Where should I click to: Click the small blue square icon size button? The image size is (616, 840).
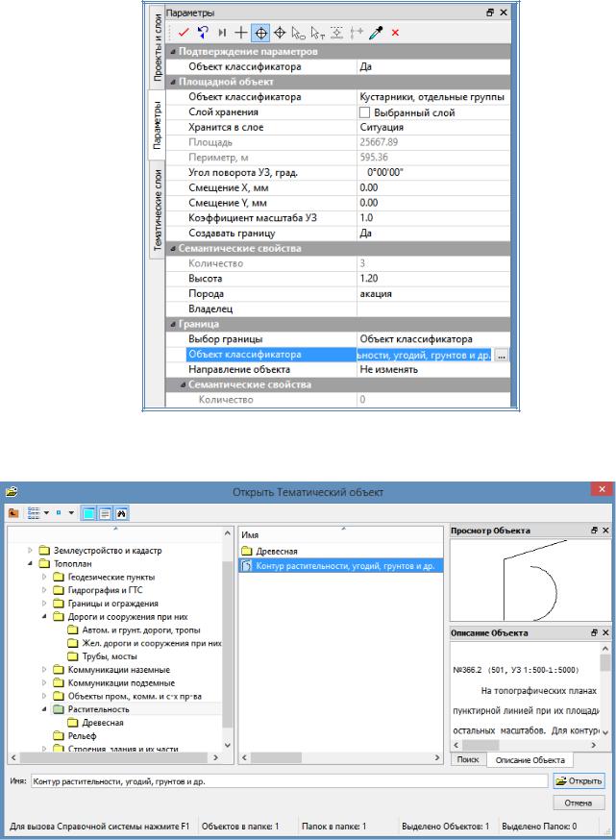[x=59, y=512]
